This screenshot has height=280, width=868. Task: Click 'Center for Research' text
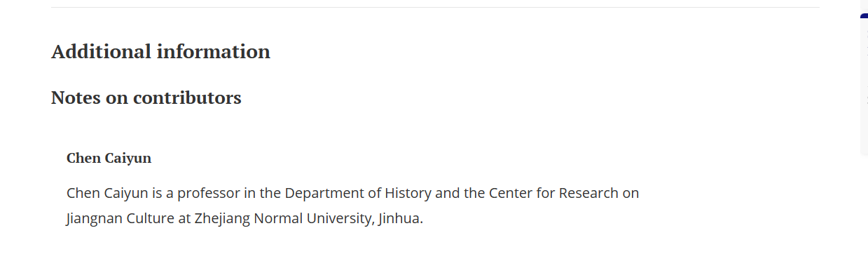[x=544, y=192]
